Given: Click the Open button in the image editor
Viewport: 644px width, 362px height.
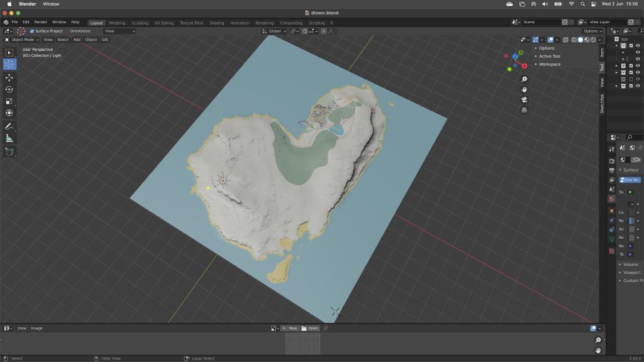Looking at the screenshot, I should click(310, 328).
